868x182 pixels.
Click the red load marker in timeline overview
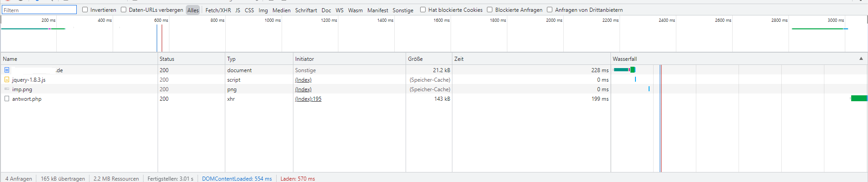coord(162,39)
